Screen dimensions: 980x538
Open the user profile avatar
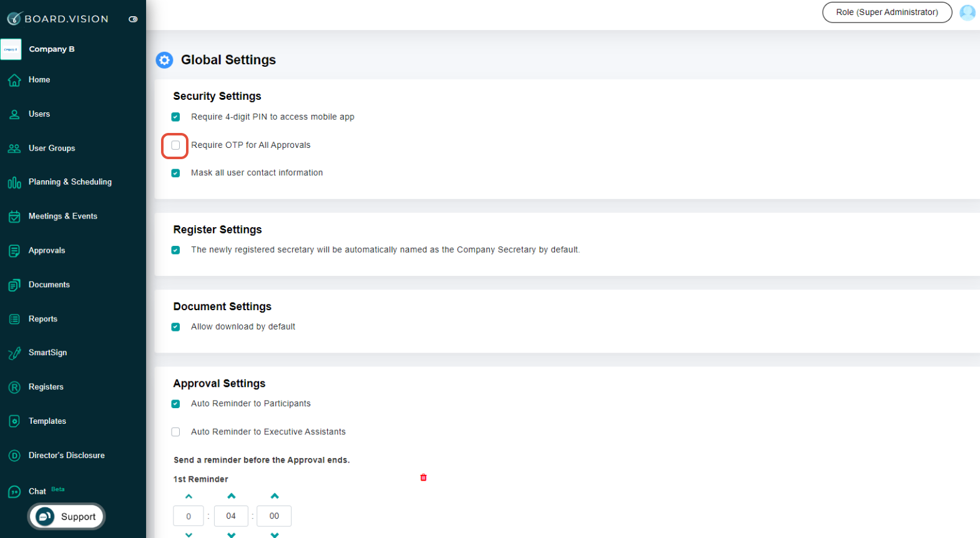coord(968,12)
